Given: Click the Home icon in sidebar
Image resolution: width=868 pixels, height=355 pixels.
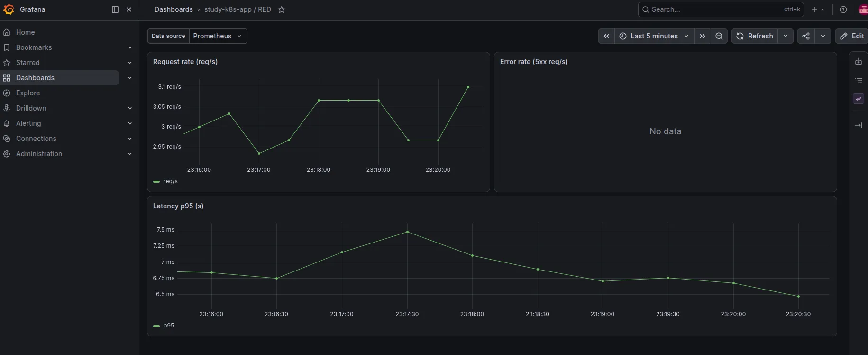Looking at the screenshot, I should click(x=7, y=32).
